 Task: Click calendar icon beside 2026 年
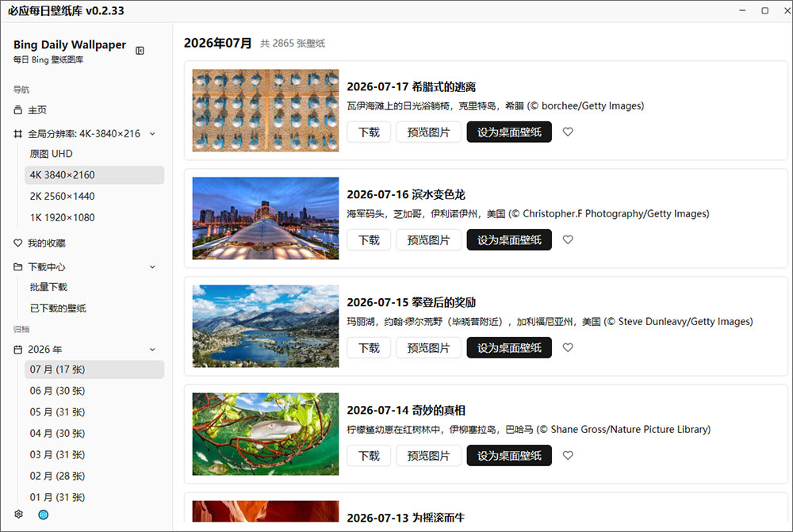(x=18, y=350)
